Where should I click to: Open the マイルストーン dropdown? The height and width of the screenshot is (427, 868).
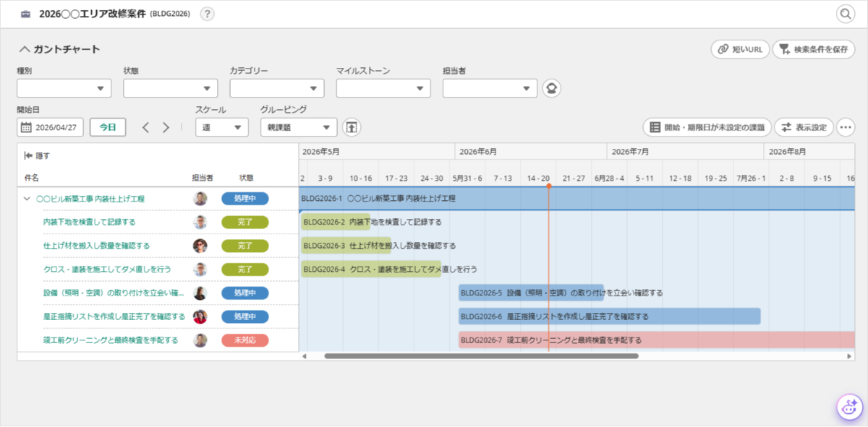click(x=383, y=88)
